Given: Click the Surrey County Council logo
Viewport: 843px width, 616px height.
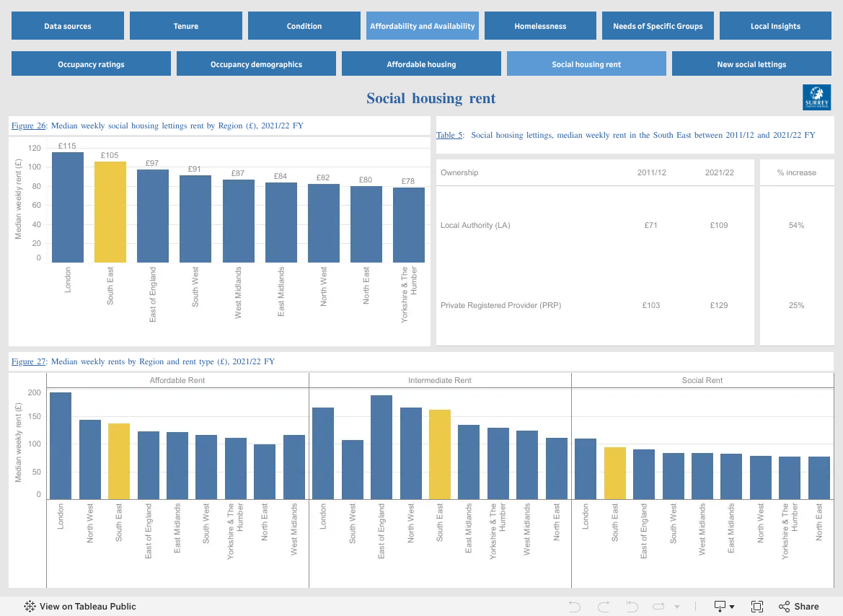Looking at the screenshot, I should [816, 97].
